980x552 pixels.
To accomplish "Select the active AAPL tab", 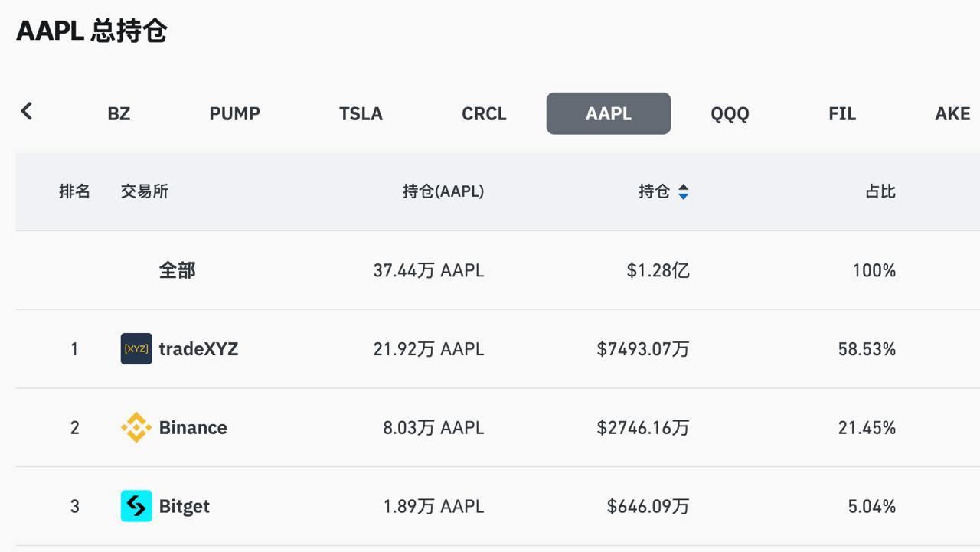I will point(609,113).
